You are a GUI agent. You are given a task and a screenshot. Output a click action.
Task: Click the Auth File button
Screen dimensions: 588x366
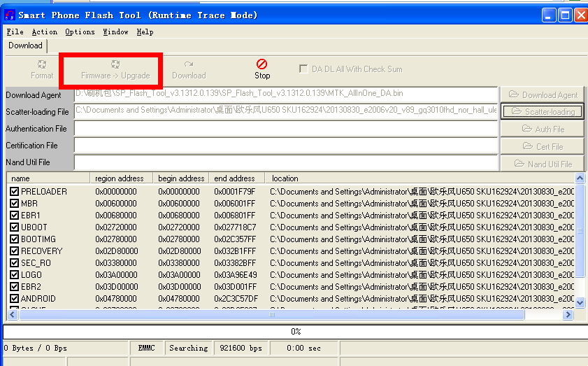pos(543,129)
